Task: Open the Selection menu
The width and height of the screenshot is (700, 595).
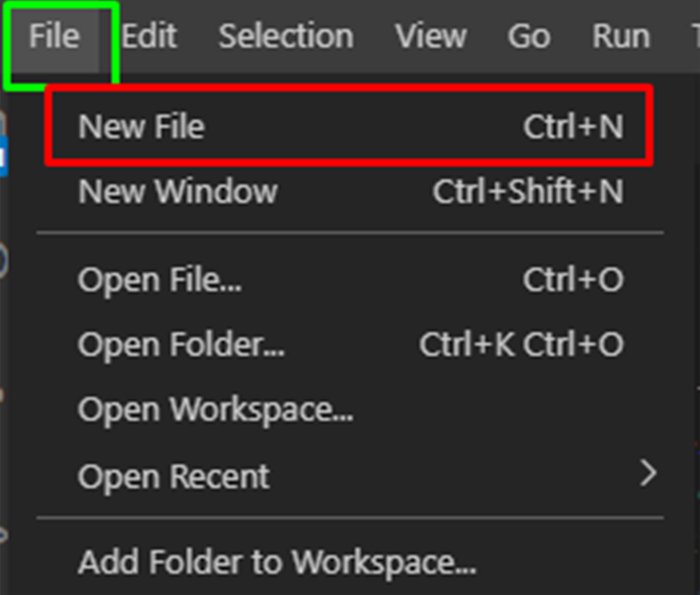Action: (286, 36)
